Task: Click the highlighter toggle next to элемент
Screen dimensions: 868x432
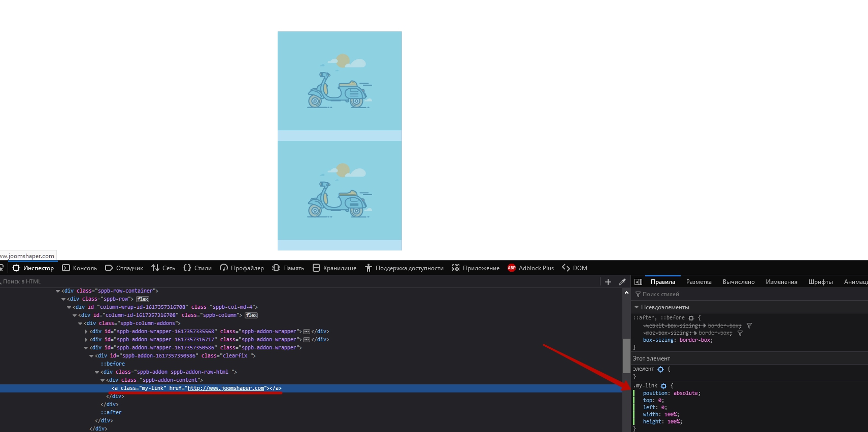Action: point(660,369)
